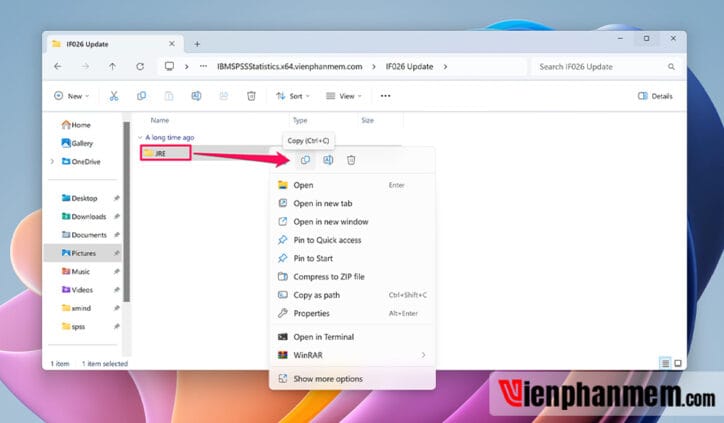Viewport: 724px width, 423px height.
Task: Go back with the left arrow
Action: click(x=58, y=66)
